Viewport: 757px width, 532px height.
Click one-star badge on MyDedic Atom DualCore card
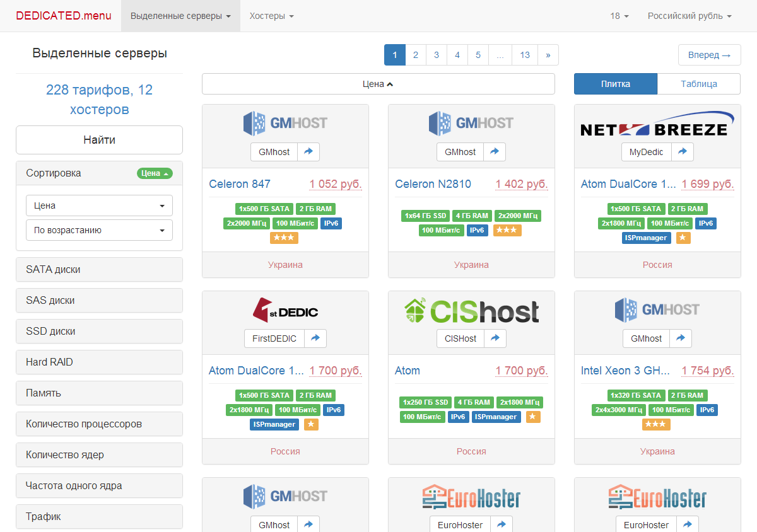683,238
